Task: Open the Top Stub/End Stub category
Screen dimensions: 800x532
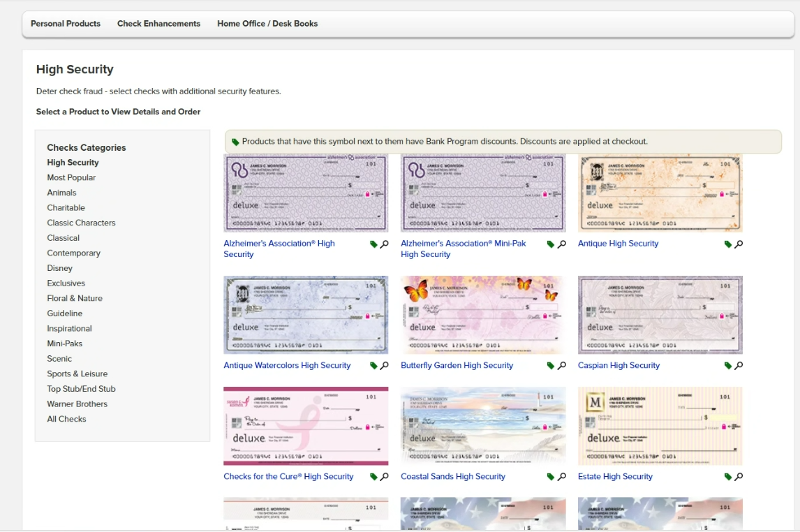Action: click(81, 389)
